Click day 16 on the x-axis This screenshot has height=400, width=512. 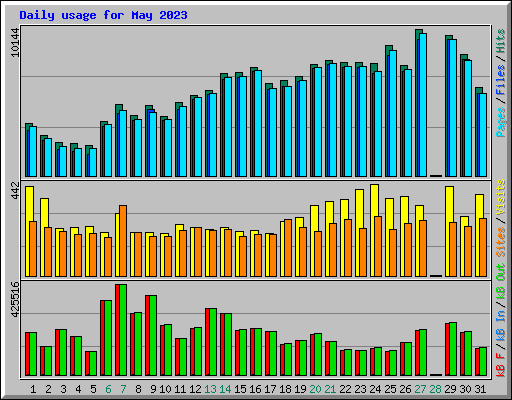click(255, 389)
